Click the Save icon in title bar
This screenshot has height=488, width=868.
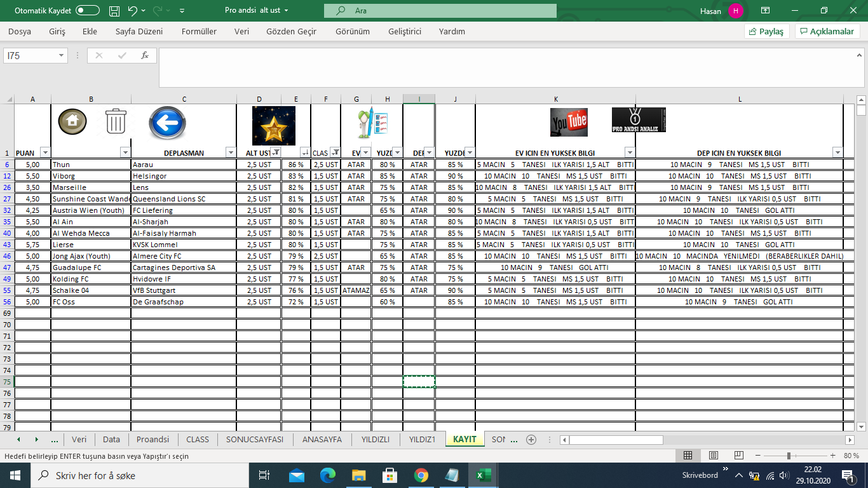[x=114, y=11]
